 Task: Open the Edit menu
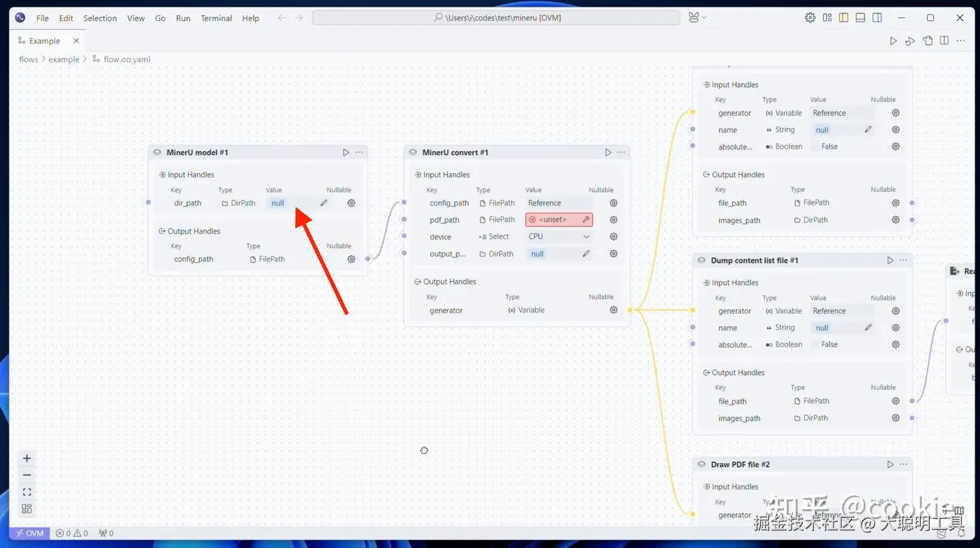pos(66,18)
